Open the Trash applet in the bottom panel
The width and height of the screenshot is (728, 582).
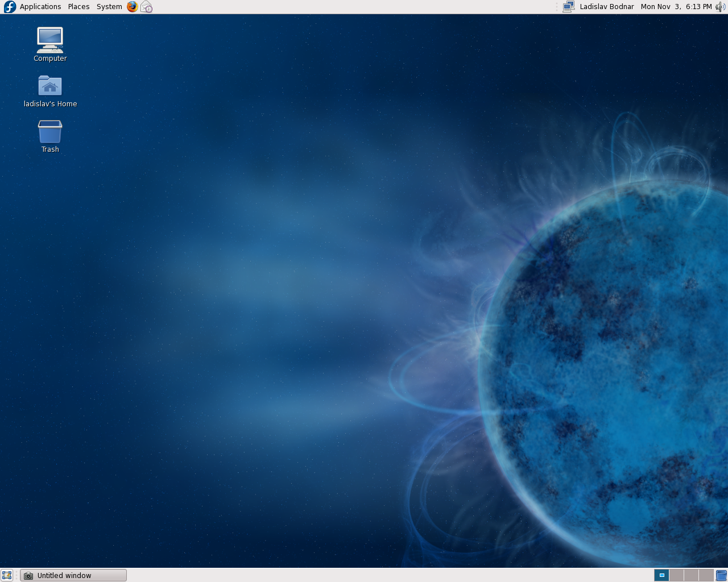(721, 575)
